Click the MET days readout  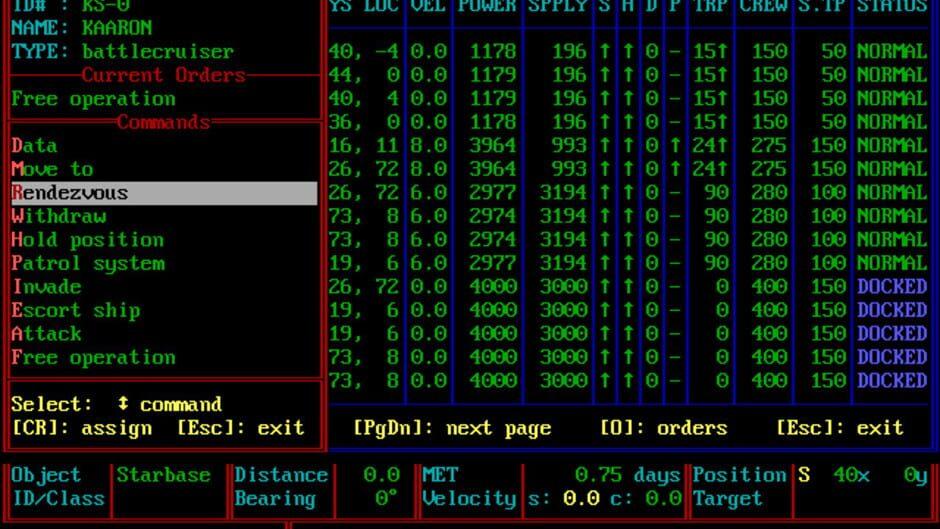point(627,475)
